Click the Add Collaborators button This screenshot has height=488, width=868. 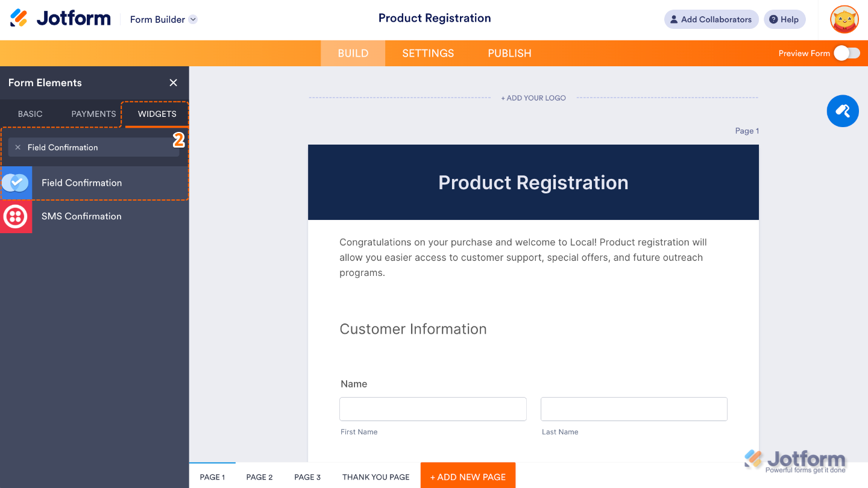point(711,19)
